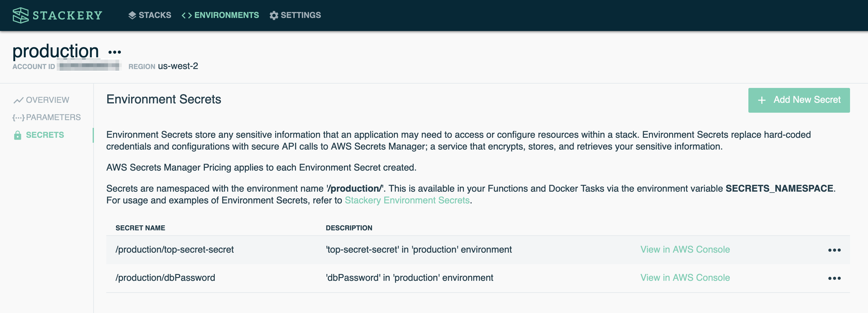Click the STACKERY wordmark text

[67, 15]
